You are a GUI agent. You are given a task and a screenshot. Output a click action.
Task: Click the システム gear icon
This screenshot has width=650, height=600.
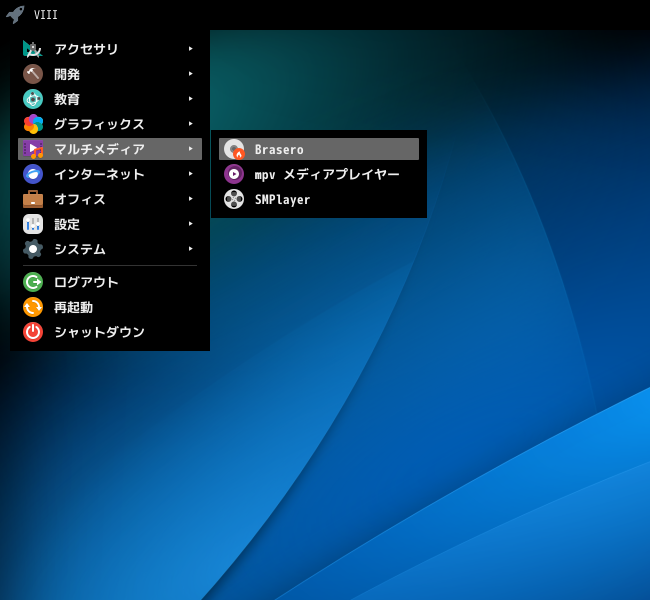(33, 249)
